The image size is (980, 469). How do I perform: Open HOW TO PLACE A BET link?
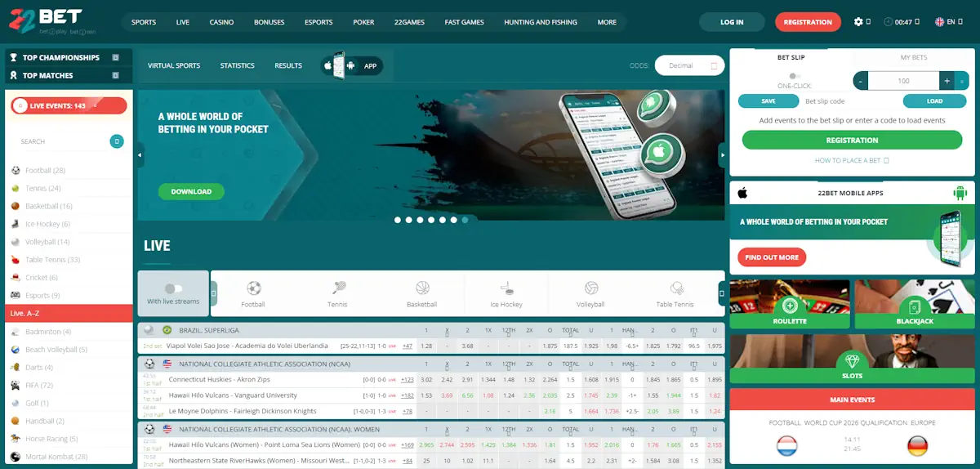[852, 161]
